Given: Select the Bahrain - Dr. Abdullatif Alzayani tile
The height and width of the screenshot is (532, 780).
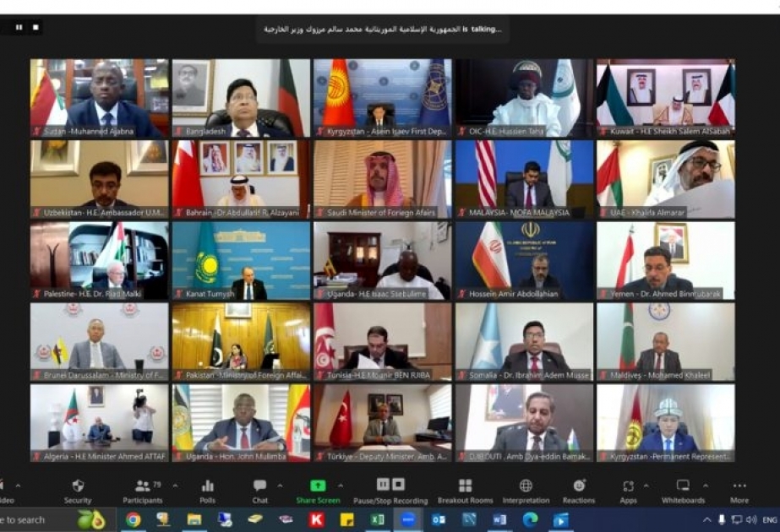Looking at the screenshot, I should click(241, 179).
